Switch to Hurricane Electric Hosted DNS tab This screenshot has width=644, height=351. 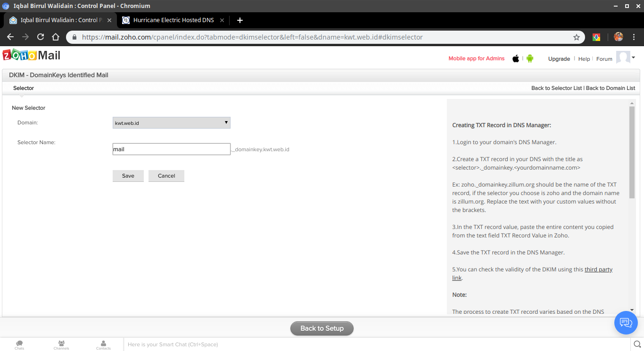coord(173,20)
